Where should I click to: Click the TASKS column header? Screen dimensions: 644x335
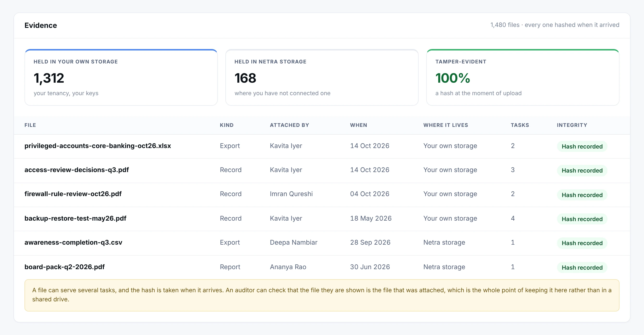[520, 125]
